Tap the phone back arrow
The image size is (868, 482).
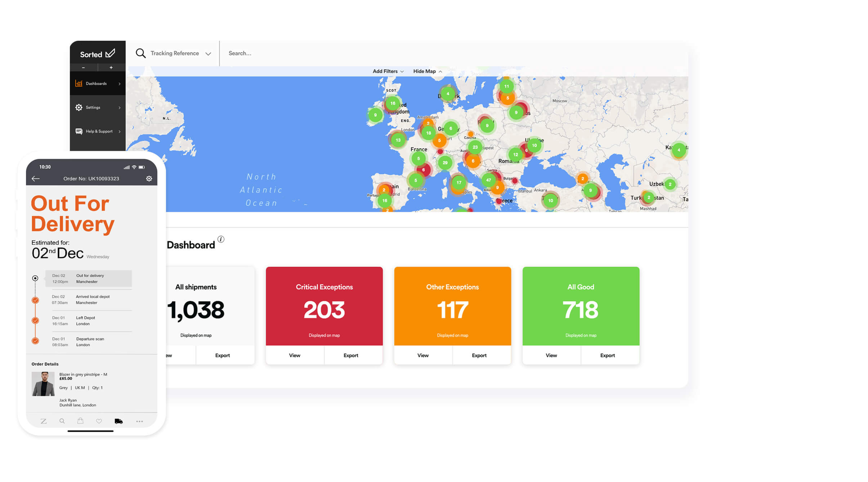point(36,179)
